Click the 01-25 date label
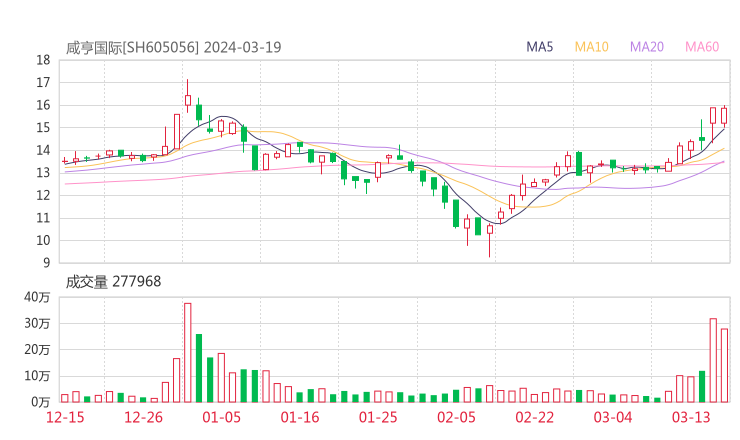Image resolution: width=740 pixels, height=440 pixels. tap(378, 417)
